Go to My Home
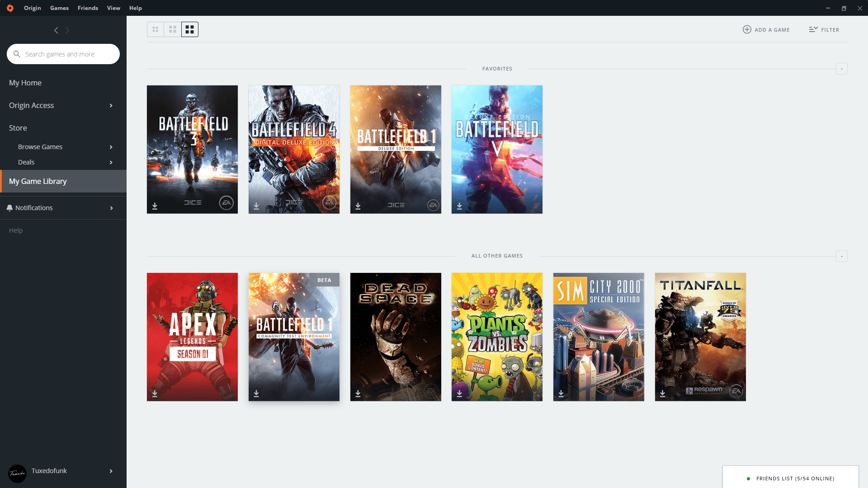Viewport: 868px width, 488px height. [x=25, y=83]
